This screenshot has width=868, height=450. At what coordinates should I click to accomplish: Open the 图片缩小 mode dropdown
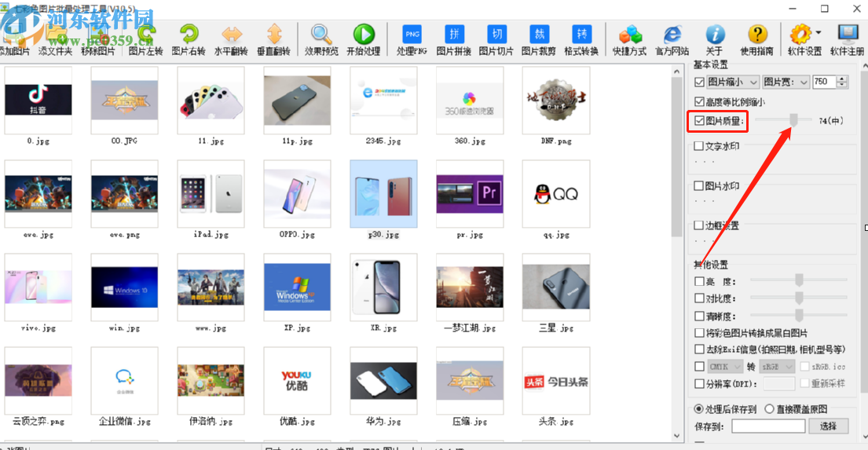732,82
